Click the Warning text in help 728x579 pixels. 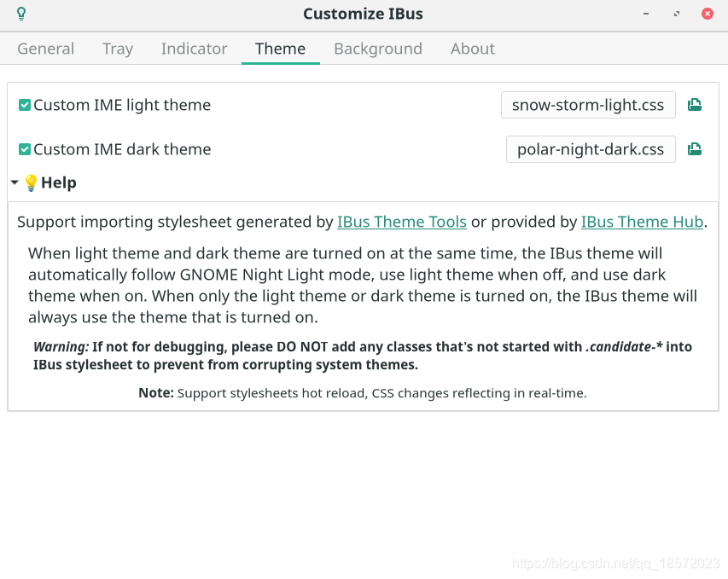362,356
